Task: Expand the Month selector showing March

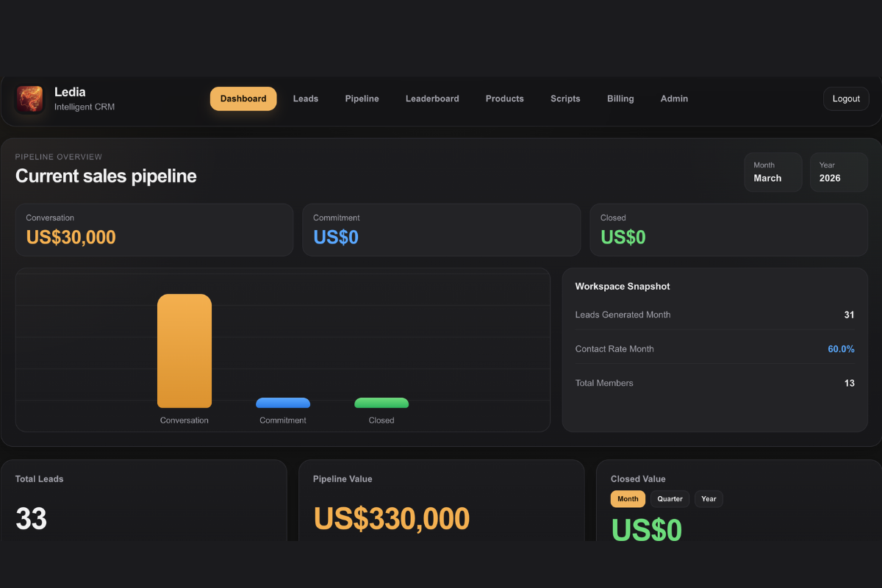Action: click(772, 172)
